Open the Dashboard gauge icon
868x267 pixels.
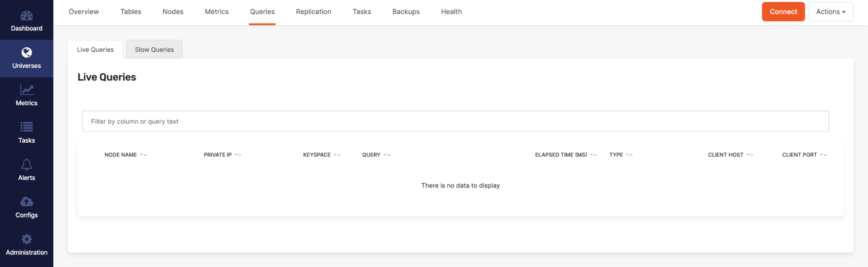click(x=26, y=16)
